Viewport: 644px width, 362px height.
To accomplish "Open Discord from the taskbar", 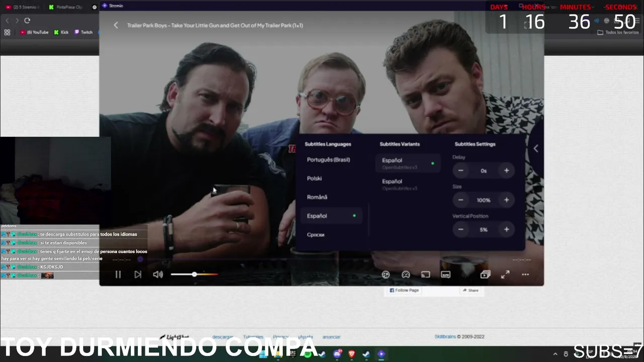I will coord(337,354).
